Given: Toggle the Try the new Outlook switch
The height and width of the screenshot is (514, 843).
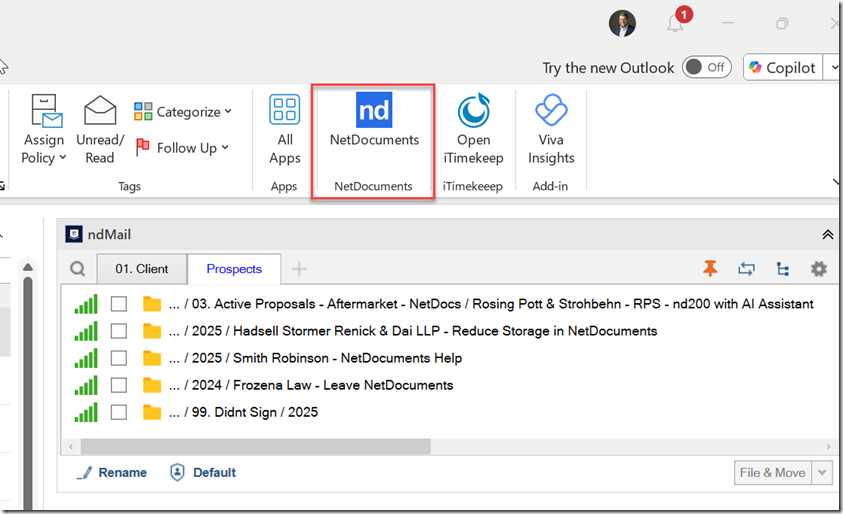Looking at the screenshot, I should (x=706, y=68).
